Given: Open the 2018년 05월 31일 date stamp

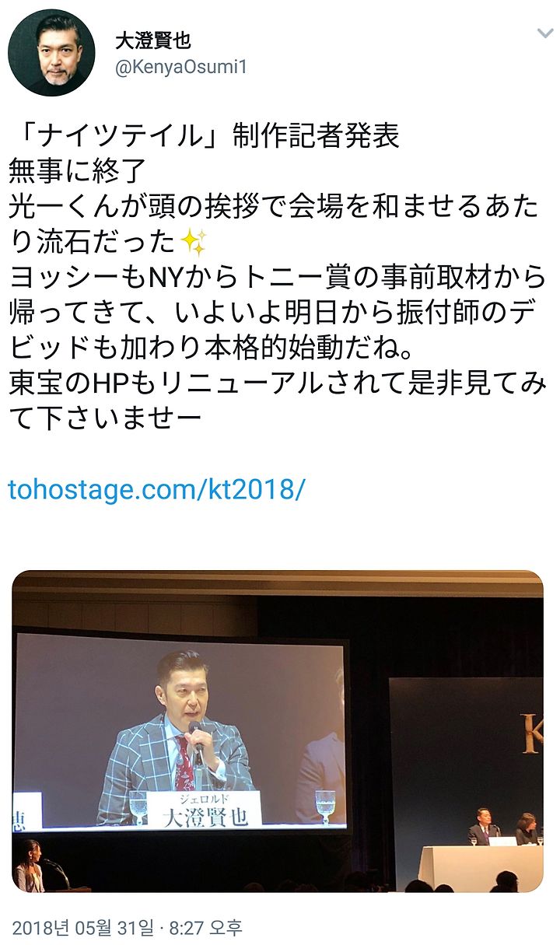Looking at the screenshot, I should click(x=83, y=927).
